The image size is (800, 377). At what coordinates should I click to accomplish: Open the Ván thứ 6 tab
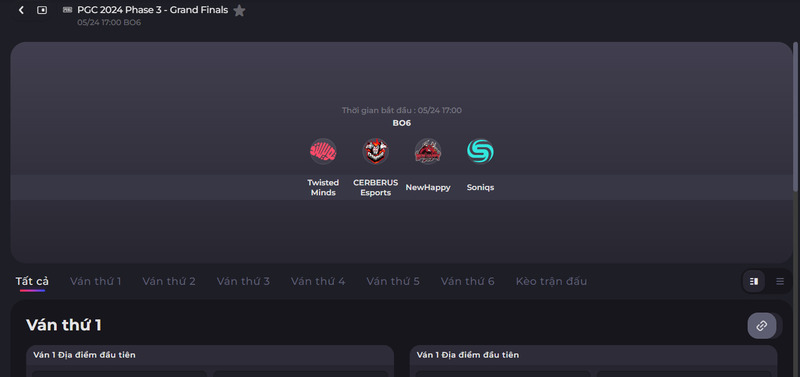(467, 281)
